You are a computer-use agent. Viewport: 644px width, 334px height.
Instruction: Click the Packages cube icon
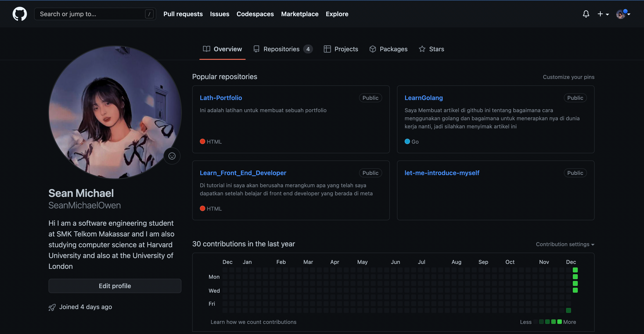(x=373, y=49)
